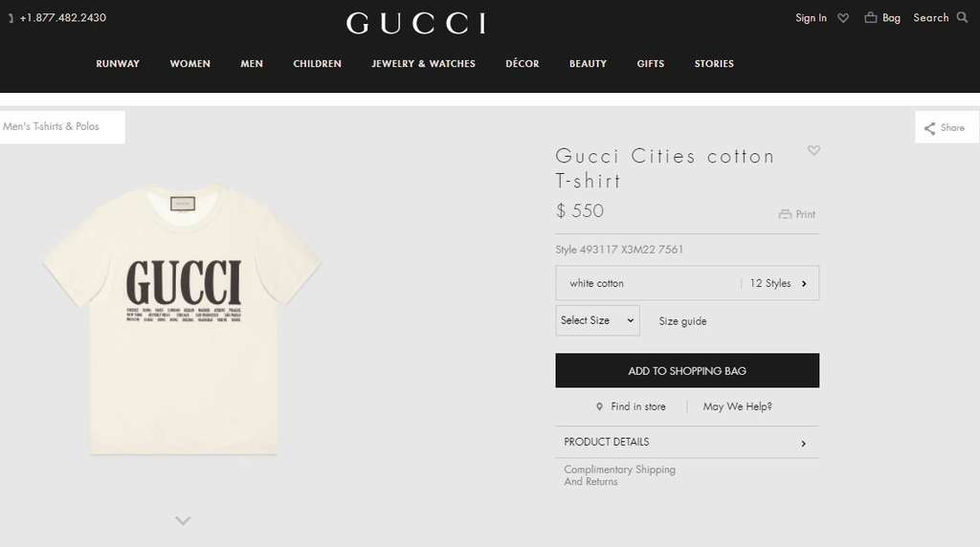Click the phone icon beside +1.877.482.2430

[11, 18]
